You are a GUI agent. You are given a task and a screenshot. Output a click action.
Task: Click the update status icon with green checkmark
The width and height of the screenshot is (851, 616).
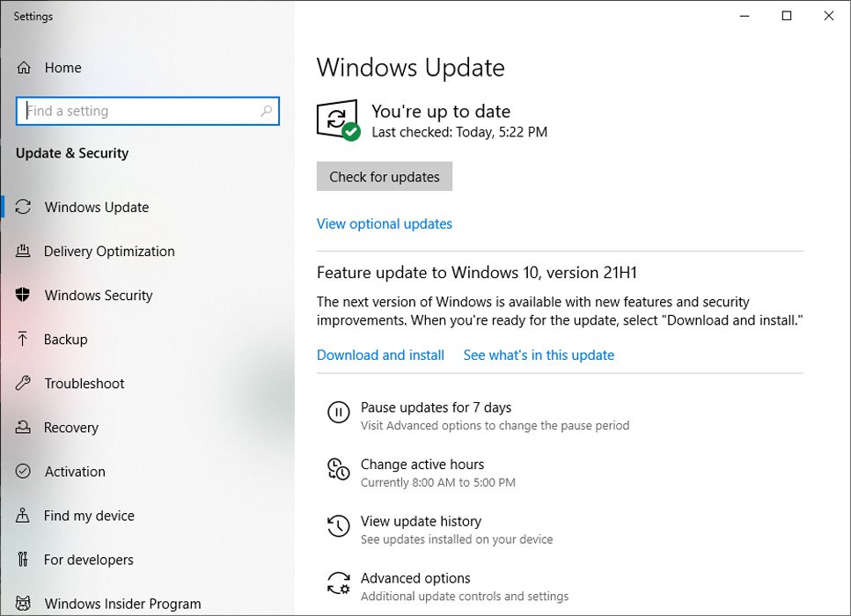coord(339,120)
